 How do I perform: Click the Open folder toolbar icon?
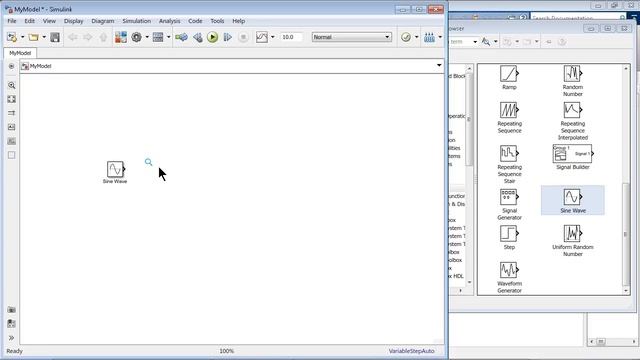[x=33, y=37]
